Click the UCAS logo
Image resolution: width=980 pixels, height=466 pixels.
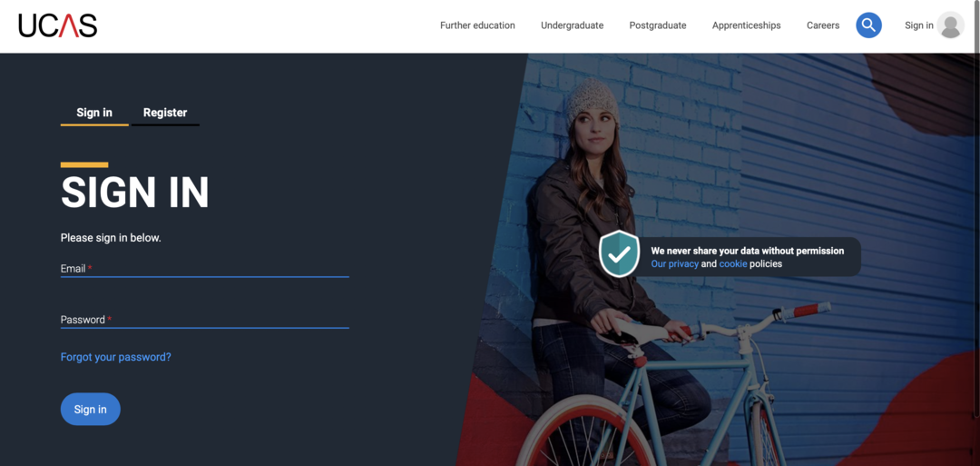click(x=57, y=25)
